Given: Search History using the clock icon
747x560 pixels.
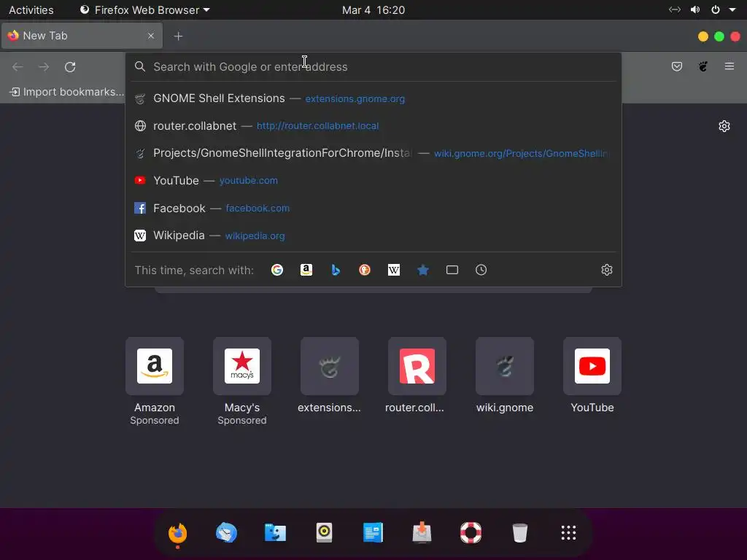Looking at the screenshot, I should 481,270.
